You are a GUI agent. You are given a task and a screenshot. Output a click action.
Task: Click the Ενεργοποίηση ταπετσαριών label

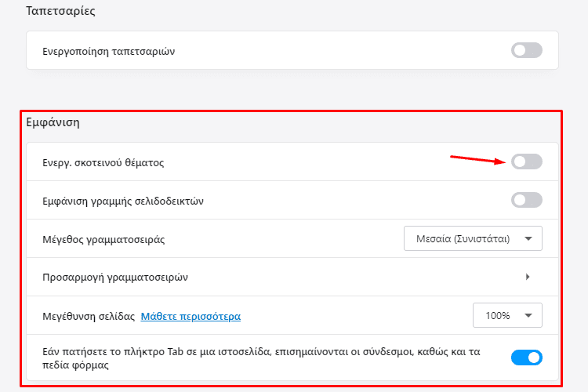pos(108,52)
